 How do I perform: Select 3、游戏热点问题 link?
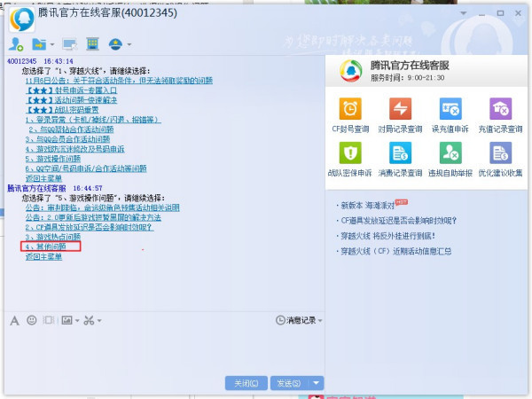pyautogui.click(x=53, y=237)
